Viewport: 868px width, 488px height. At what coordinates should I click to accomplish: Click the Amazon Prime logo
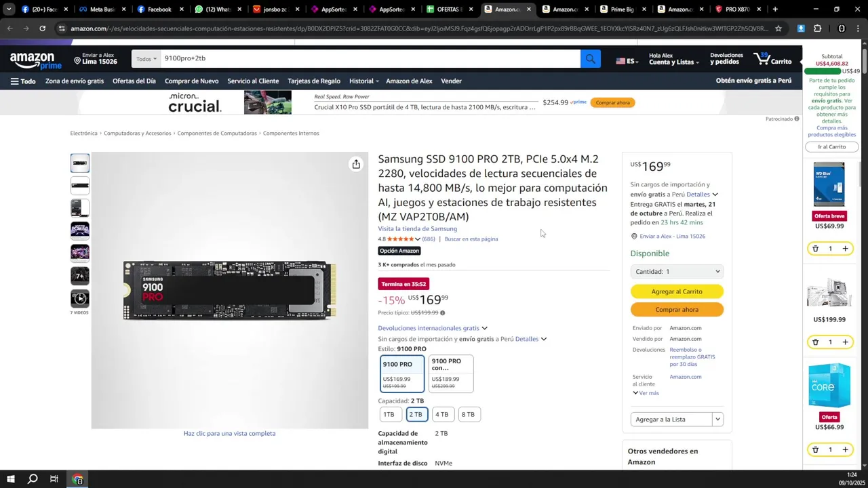35,60
